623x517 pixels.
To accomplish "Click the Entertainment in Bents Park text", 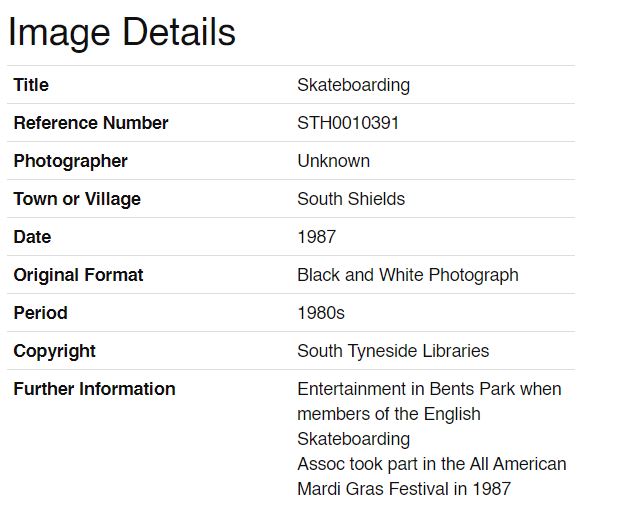I will click(x=406, y=389).
